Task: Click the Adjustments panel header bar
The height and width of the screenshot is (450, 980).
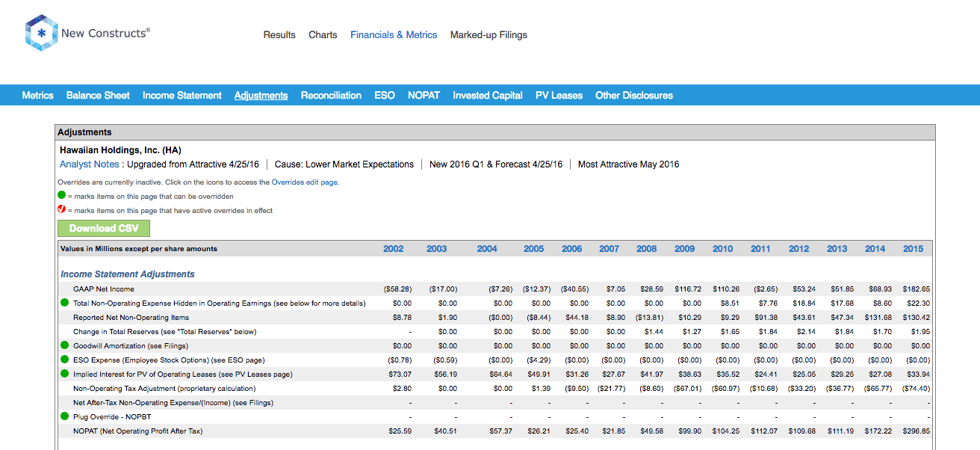Action: click(494, 132)
